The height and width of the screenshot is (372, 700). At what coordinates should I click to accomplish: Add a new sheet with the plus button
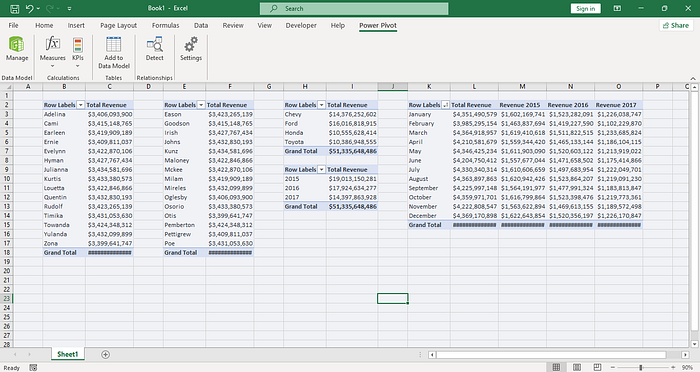(105, 355)
